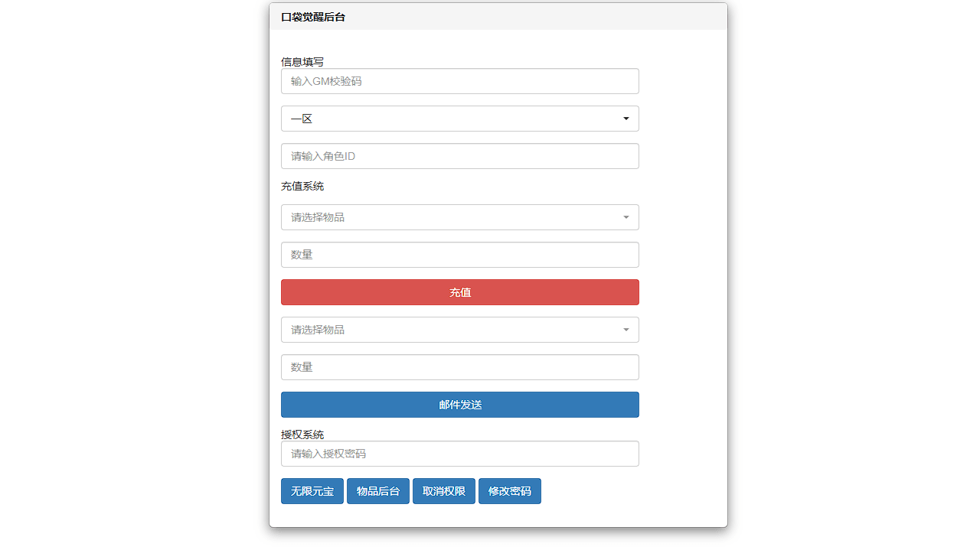This screenshot has width=980, height=550.
Task: Click the caret icon on the mail item selector
Action: (626, 330)
